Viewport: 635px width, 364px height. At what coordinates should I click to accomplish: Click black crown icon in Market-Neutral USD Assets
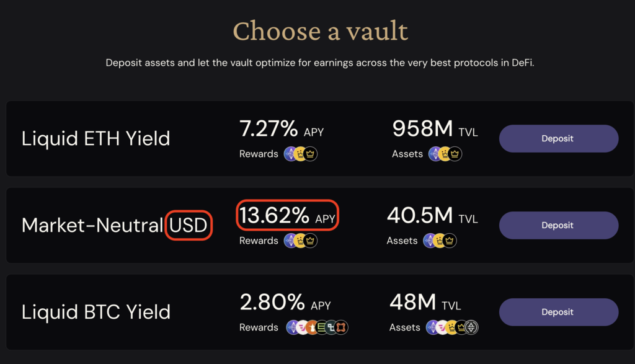click(450, 241)
